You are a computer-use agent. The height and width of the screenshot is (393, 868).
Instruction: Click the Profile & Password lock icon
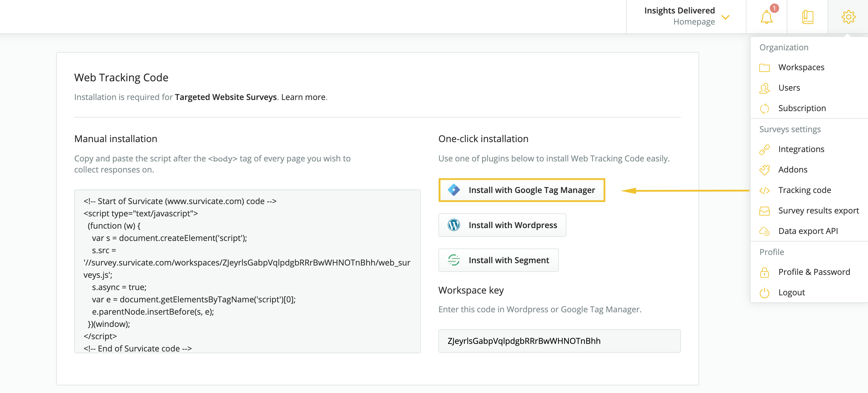[764, 272]
